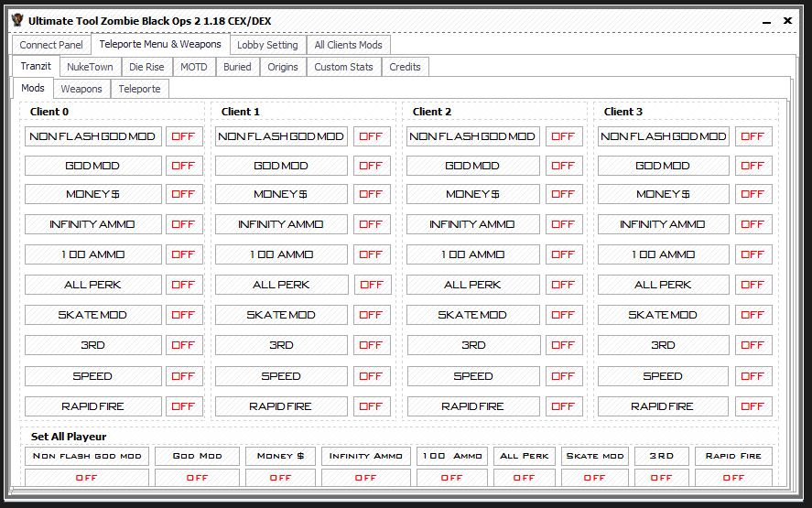Toggle Client 0 3RD OFF switch
Screen dimensions: 812x508
point(184,345)
